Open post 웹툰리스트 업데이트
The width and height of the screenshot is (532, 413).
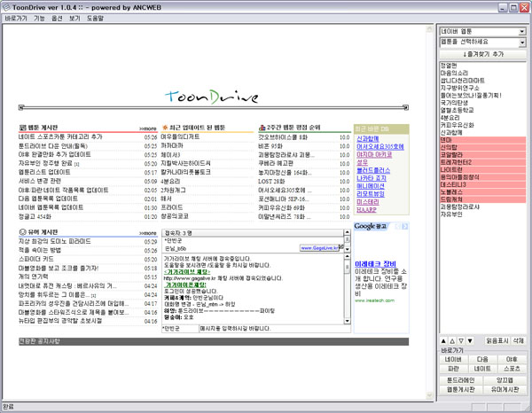(44, 172)
